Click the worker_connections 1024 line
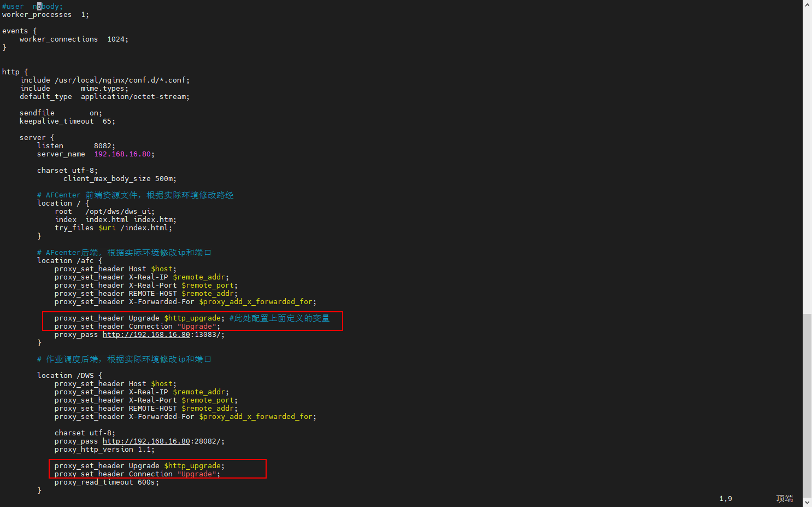The height and width of the screenshot is (507, 812). [73, 39]
